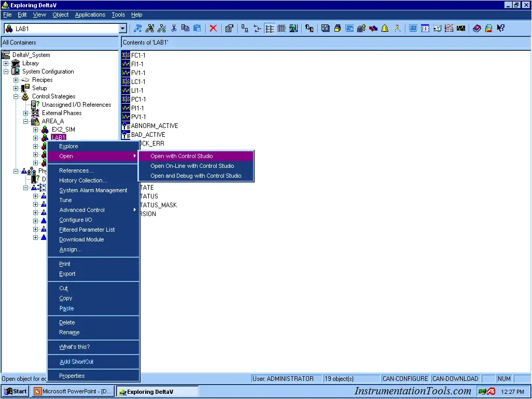Select BAD_ACTIVE in contents list
532x399 pixels.
click(148, 135)
